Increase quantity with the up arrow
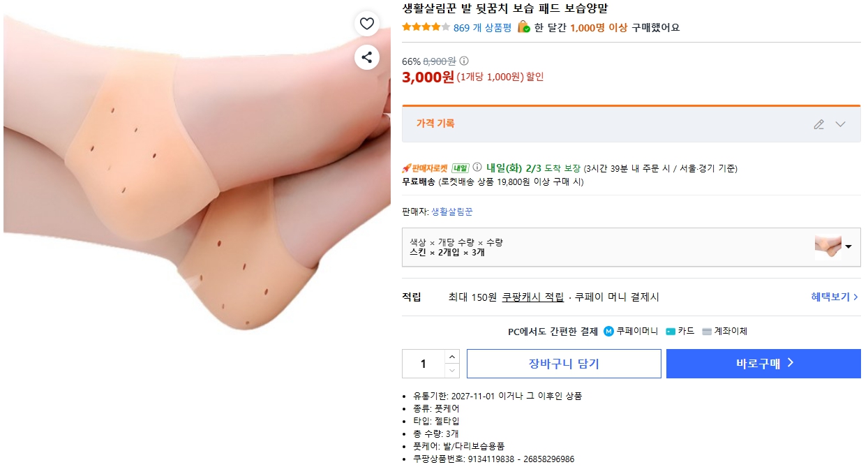 click(x=452, y=357)
